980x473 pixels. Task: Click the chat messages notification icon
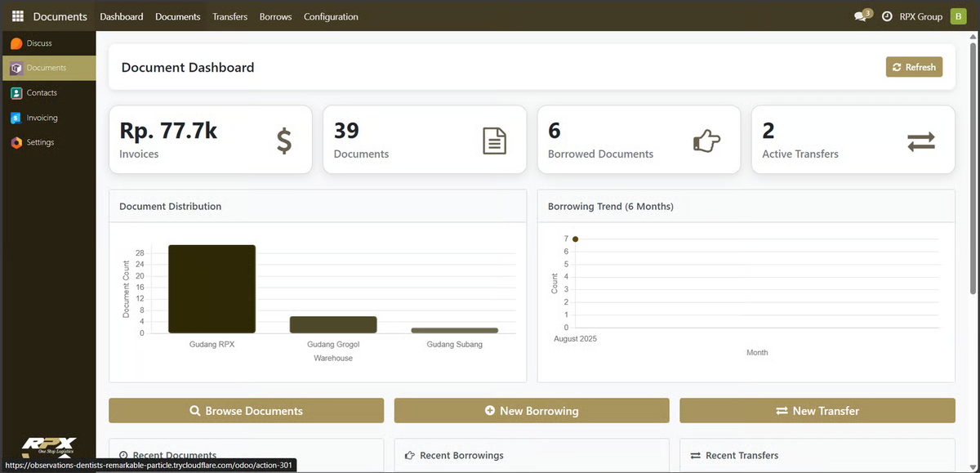(860, 16)
